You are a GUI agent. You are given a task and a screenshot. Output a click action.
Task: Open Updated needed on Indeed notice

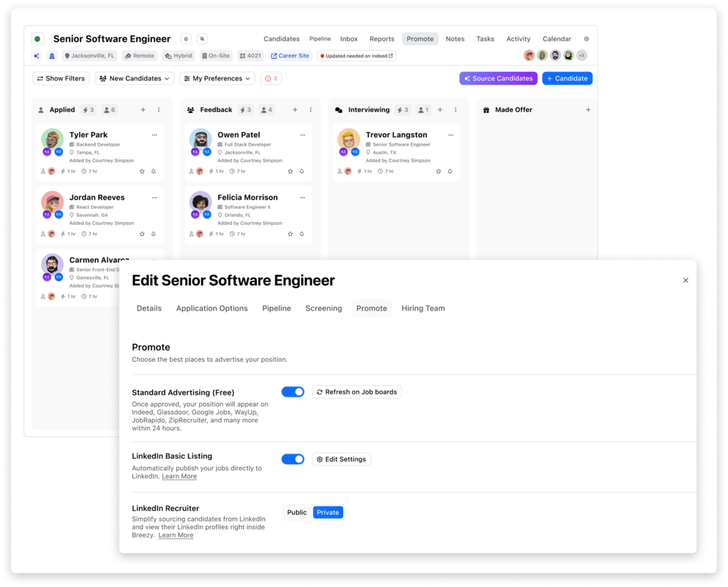pos(357,55)
